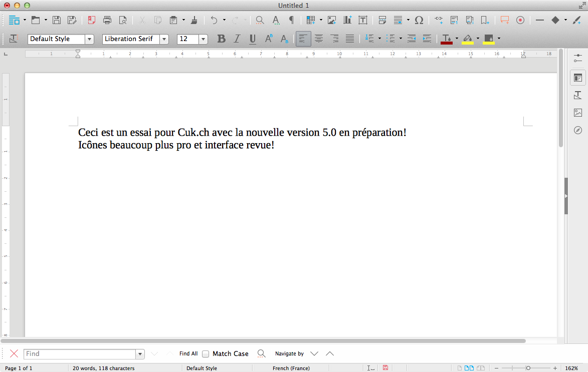Image resolution: width=588 pixels, height=372 pixels.
Task: Click the Save As icon
Action: point(72,20)
